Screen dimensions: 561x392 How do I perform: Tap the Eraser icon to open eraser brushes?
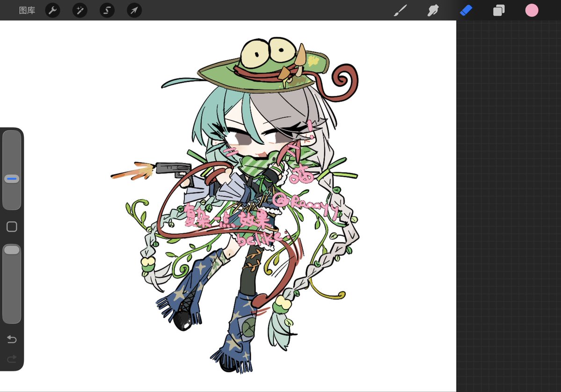click(x=466, y=10)
